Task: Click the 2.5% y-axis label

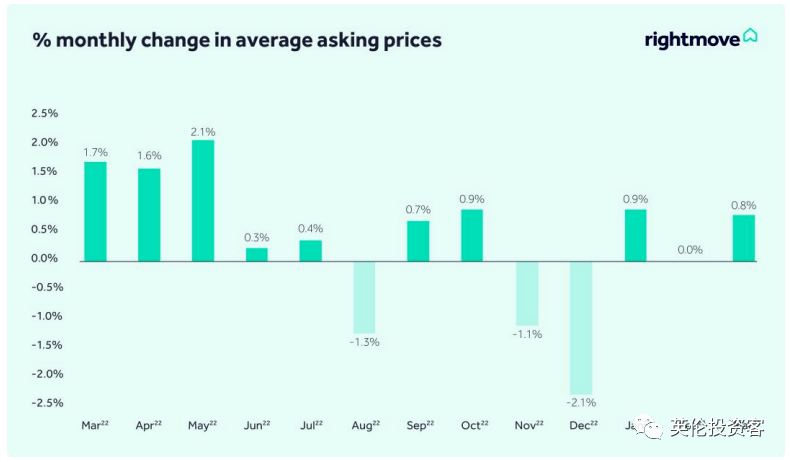Action: [47, 113]
